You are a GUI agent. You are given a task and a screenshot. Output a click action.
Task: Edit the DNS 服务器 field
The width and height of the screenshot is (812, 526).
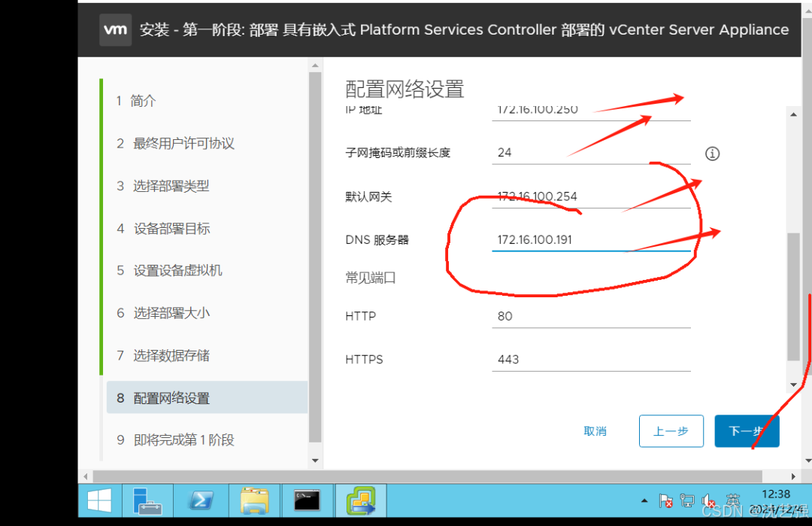click(x=592, y=240)
